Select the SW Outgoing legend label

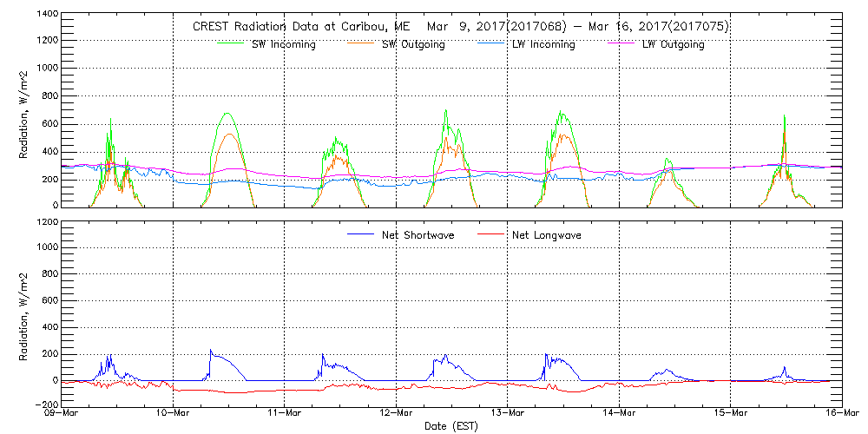tap(413, 45)
